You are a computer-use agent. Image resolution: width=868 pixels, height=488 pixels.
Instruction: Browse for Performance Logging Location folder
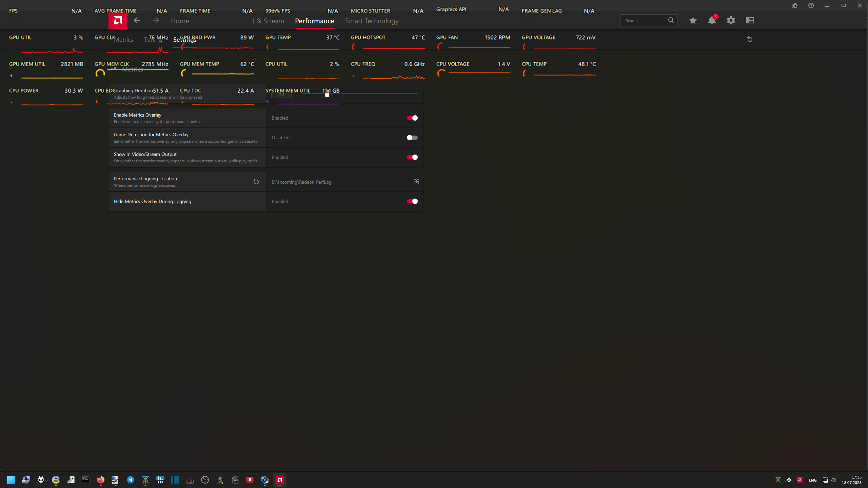coord(416,182)
